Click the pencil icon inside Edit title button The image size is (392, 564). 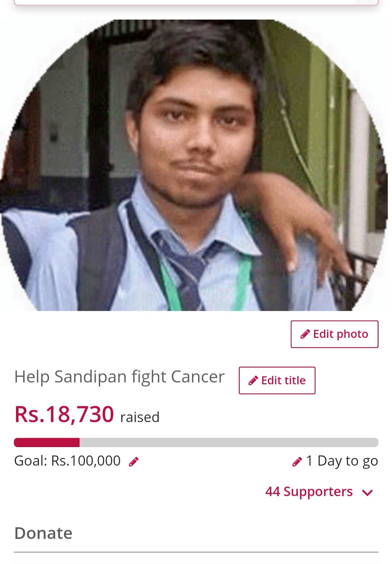click(x=253, y=380)
